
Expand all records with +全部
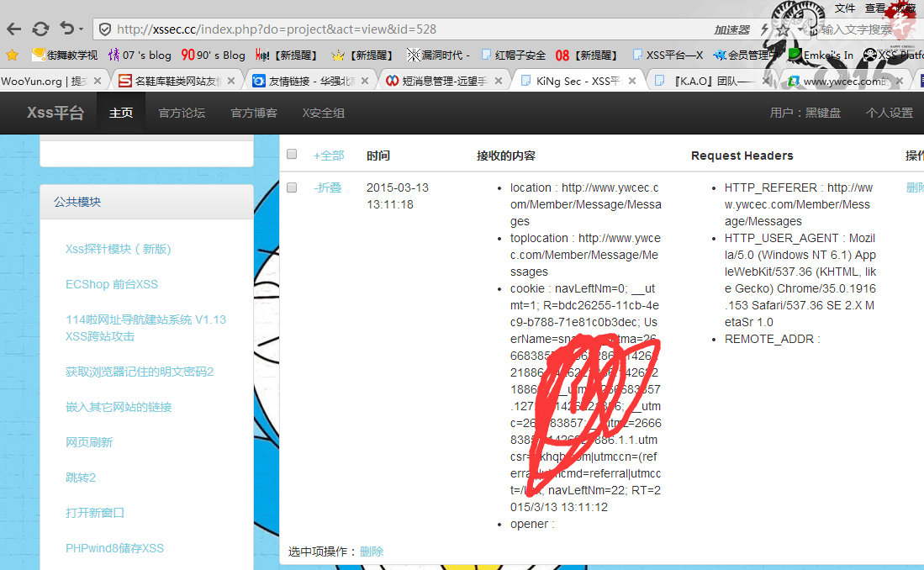tap(329, 156)
